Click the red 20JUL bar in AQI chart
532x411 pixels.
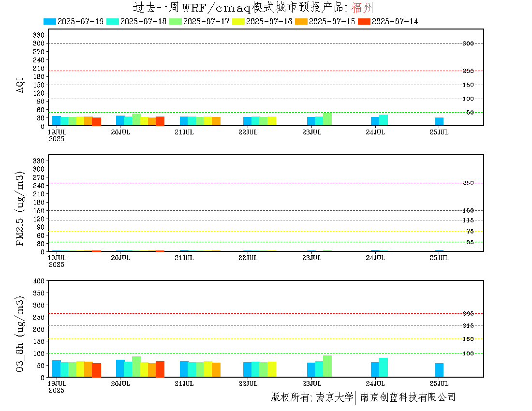click(x=160, y=121)
